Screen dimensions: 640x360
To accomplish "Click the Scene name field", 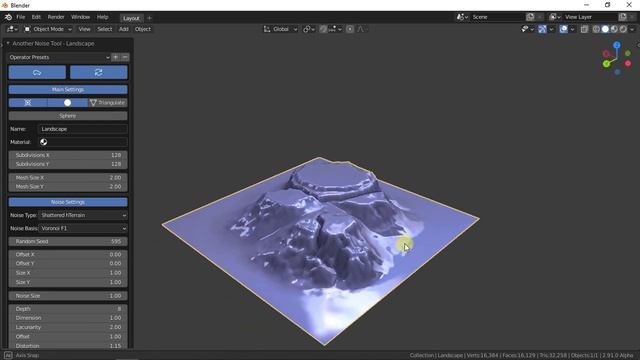I will coord(498,17).
